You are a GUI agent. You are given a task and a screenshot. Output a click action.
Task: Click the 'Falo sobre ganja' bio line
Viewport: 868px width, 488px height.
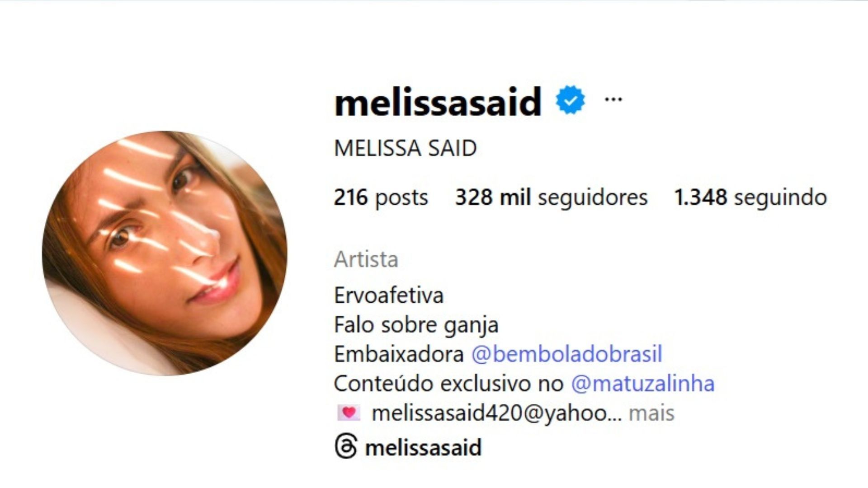[x=416, y=325]
